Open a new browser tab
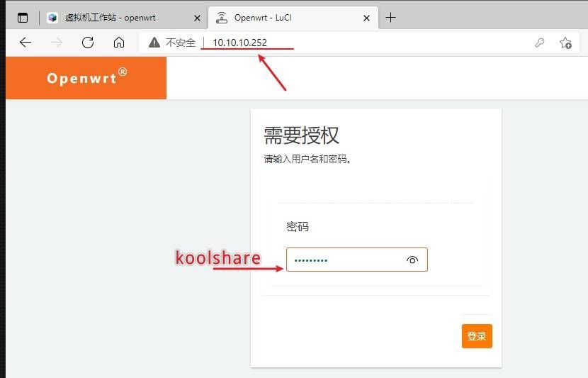 (x=390, y=18)
